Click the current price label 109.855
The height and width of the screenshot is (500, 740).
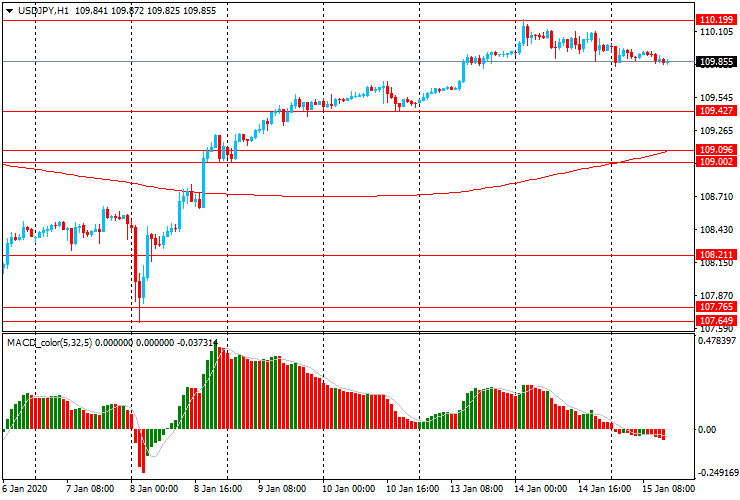[716, 62]
